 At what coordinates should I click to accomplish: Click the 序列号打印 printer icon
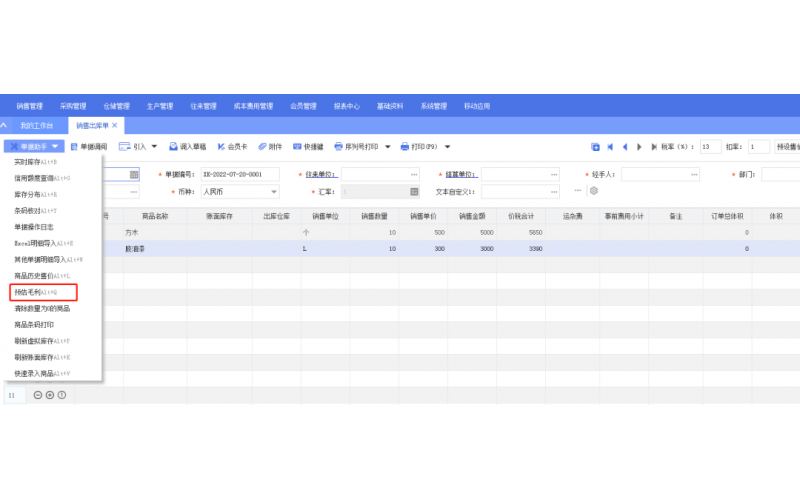click(x=338, y=146)
